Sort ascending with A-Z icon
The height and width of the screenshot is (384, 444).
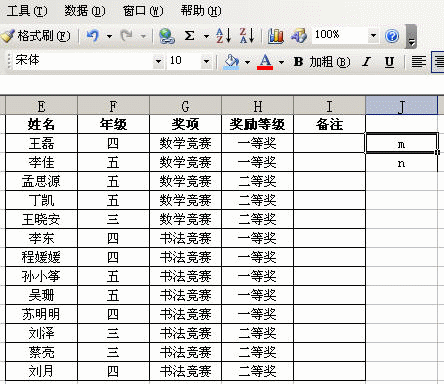pos(223,36)
